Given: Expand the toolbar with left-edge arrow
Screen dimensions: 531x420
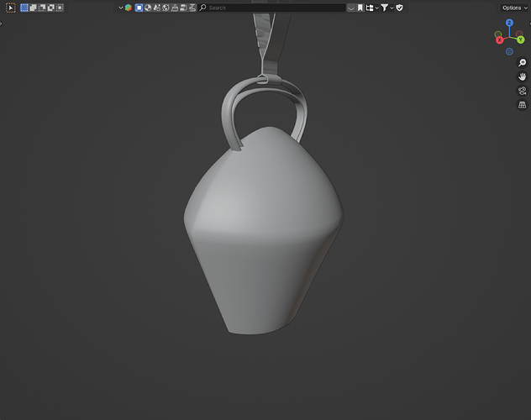Looking at the screenshot, I should pyautogui.click(x=1, y=24).
